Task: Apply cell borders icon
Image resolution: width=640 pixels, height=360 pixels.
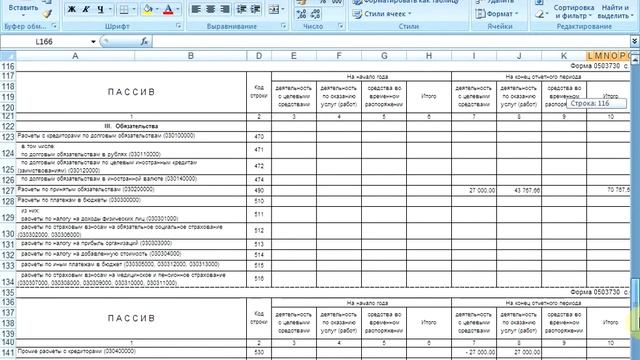Action: point(124,9)
